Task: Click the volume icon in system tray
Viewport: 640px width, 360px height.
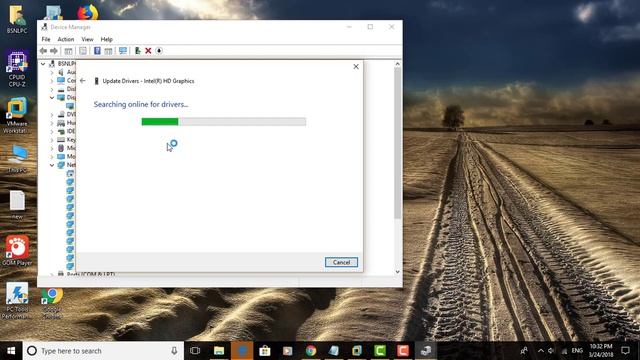Action: pyautogui.click(x=551, y=351)
